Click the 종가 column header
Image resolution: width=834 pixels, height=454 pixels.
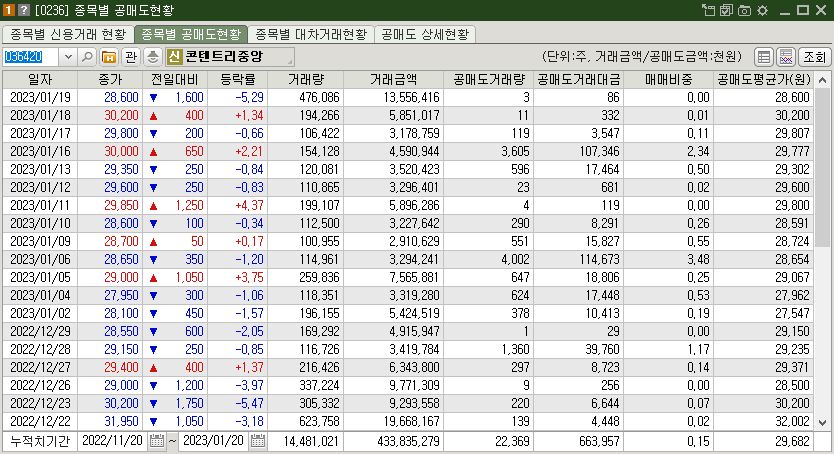coord(110,80)
